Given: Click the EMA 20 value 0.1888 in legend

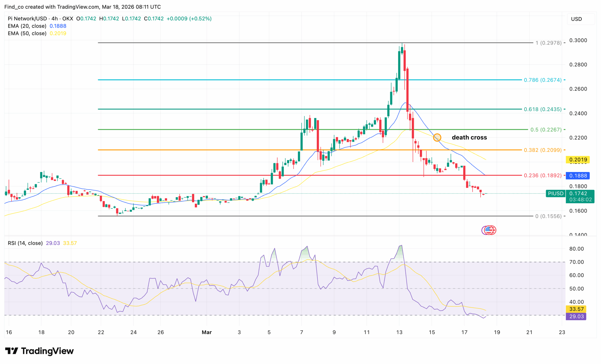Looking at the screenshot, I should click(x=58, y=26).
